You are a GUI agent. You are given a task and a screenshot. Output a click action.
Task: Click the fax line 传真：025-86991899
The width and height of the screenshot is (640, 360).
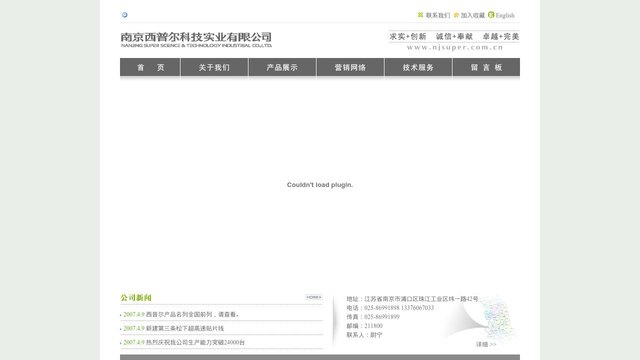pos(373,317)
